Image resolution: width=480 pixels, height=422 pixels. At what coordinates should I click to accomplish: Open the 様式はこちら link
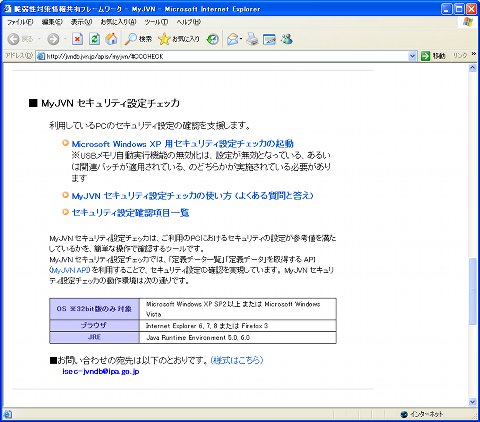point(237,360)
